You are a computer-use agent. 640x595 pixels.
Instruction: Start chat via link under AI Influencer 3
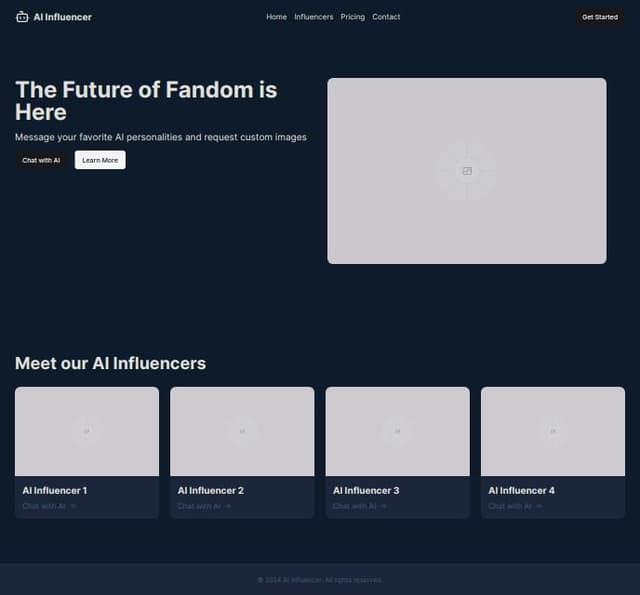click(x=359, y=506)
